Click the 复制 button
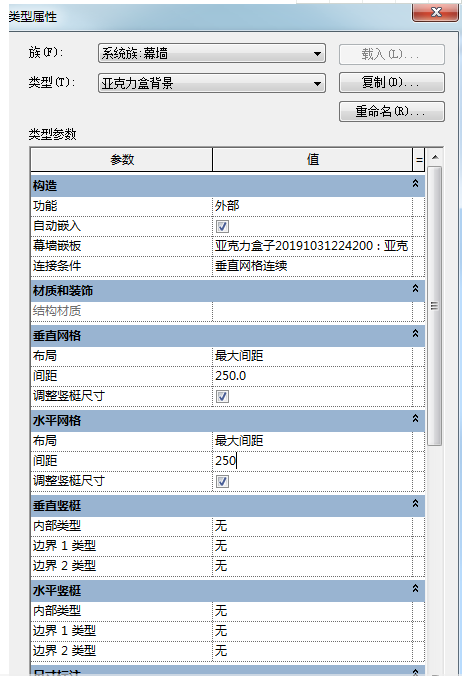462x677 pixels. (392, 82)
